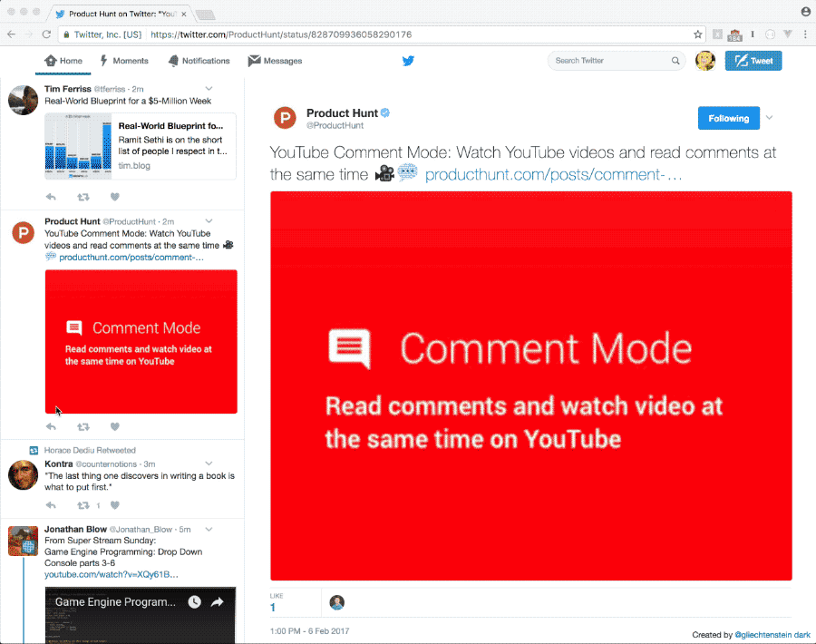The image size is (816, 644).
Task: Open the youtube.com/watch link in Jonathan Blow's tweet
Action: [112, 574]
